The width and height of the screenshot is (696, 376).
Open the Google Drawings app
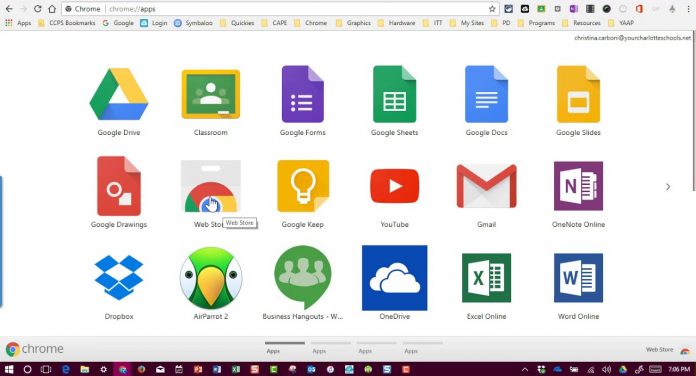[x=119, y=186]
